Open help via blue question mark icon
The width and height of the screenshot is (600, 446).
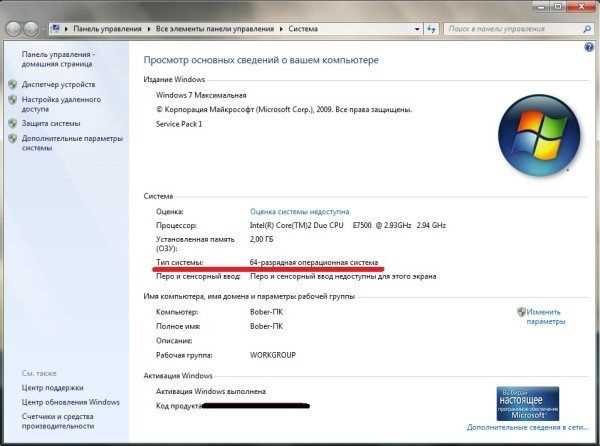589,47
